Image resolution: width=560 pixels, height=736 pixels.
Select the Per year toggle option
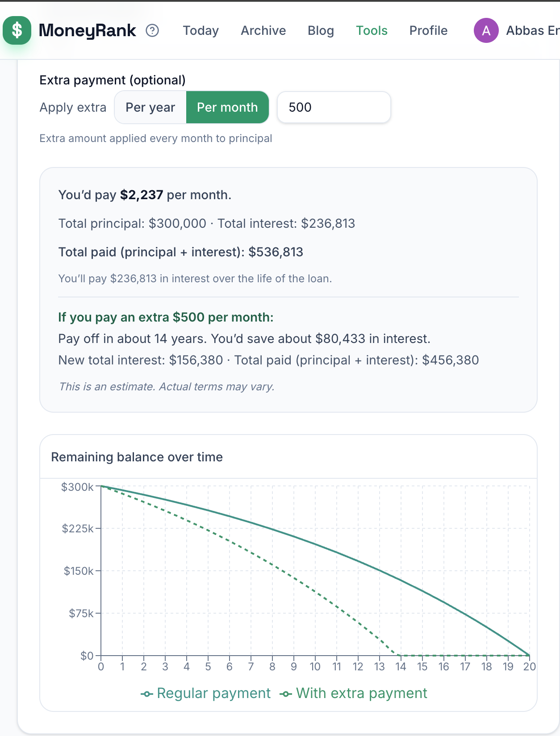(x=150, y=107)
